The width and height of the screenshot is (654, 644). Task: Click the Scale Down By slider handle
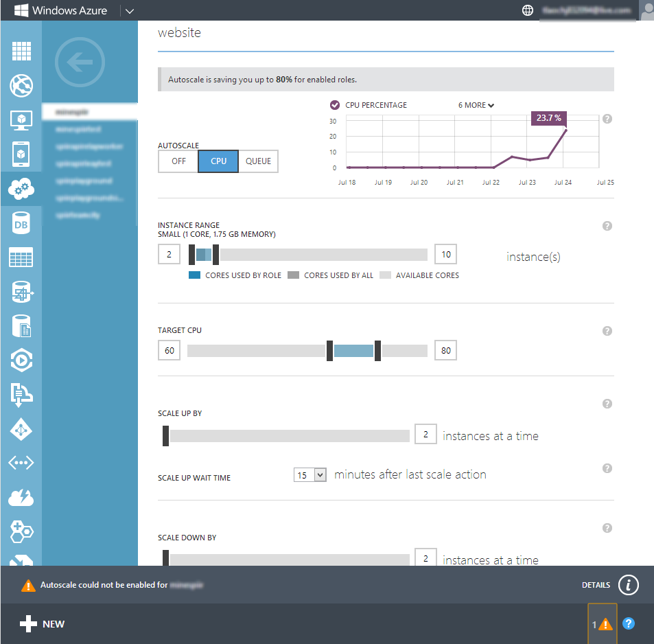pos(165,558)
